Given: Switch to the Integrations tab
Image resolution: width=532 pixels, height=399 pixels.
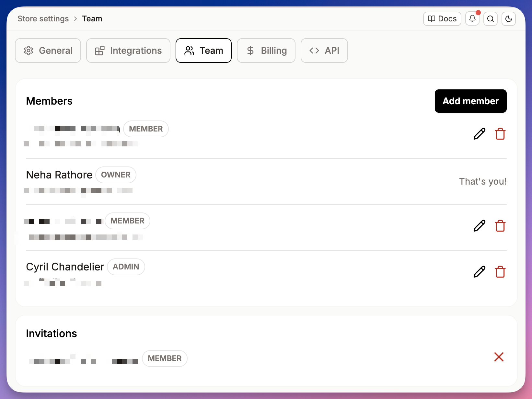Looking at the screenshot, I should pyautogui.click(x=128, y=51).
